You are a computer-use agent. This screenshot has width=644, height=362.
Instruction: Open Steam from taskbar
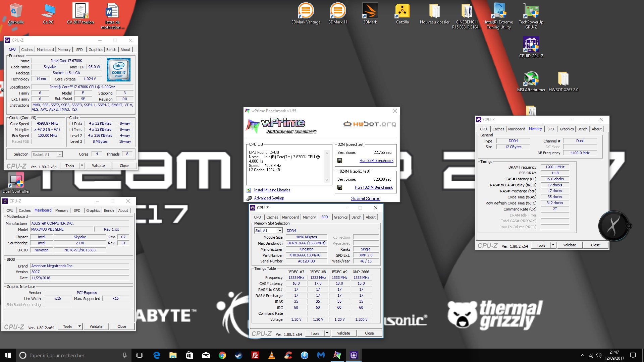pyautogui.click(x=238, y=355)
